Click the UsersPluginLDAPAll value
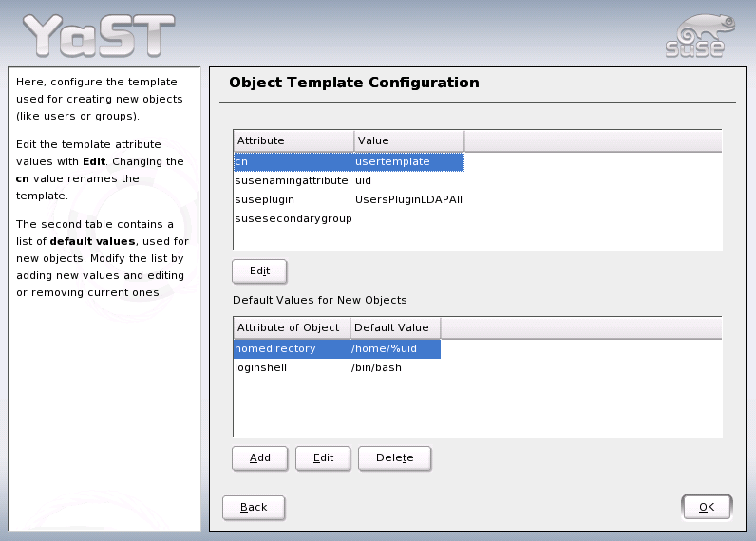The height and width of the screenshot is (541, 756). (x=408, y=200)
